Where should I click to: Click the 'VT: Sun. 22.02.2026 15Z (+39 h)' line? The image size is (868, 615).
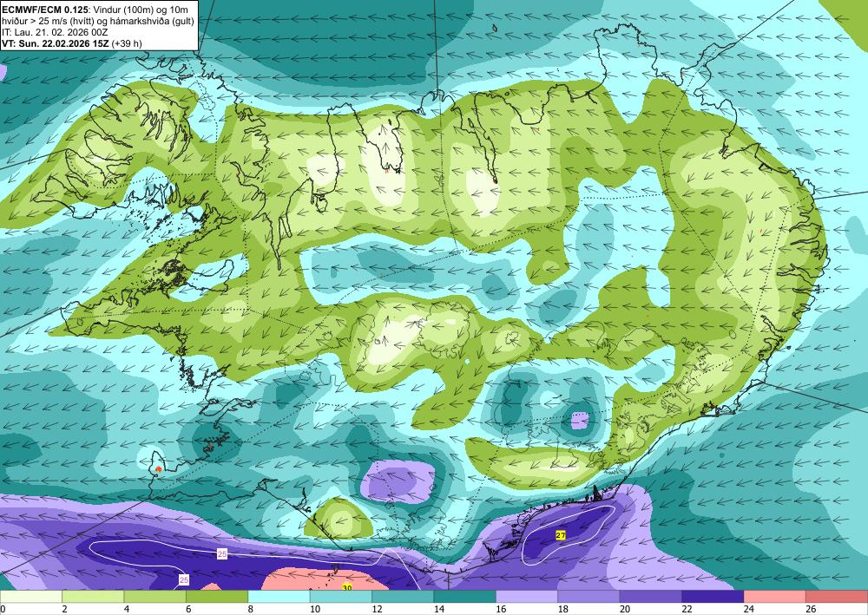pos(72,43)
